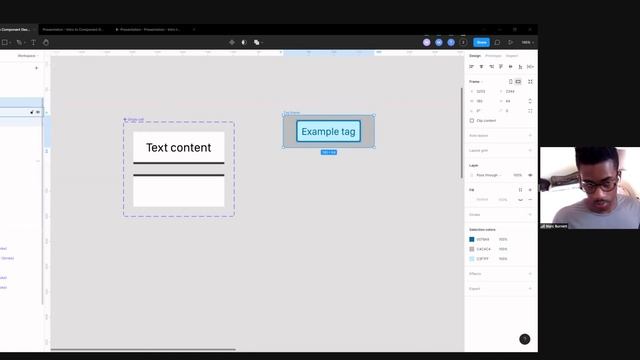The image size is (640, 360).
Task: Toggle the eye on the selected layer row
Action: click(38, 112)
